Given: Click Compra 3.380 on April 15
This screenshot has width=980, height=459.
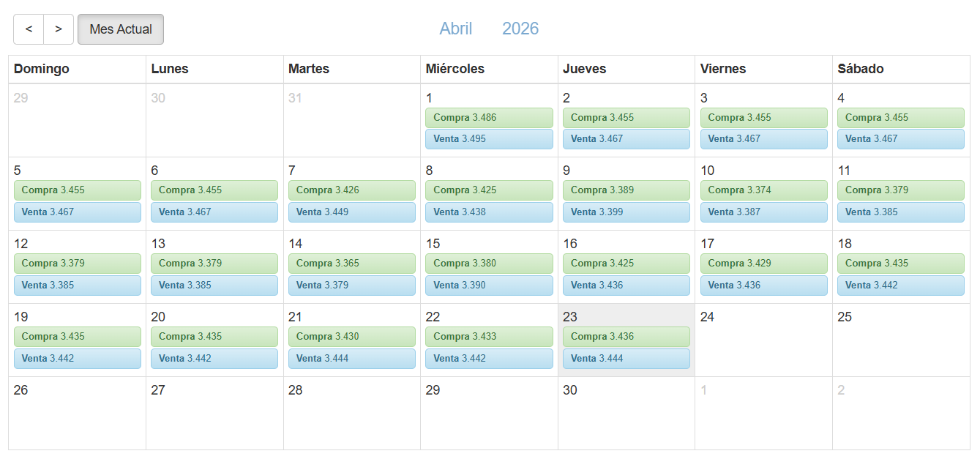Looking at the screenshot, I should (489, 264).
